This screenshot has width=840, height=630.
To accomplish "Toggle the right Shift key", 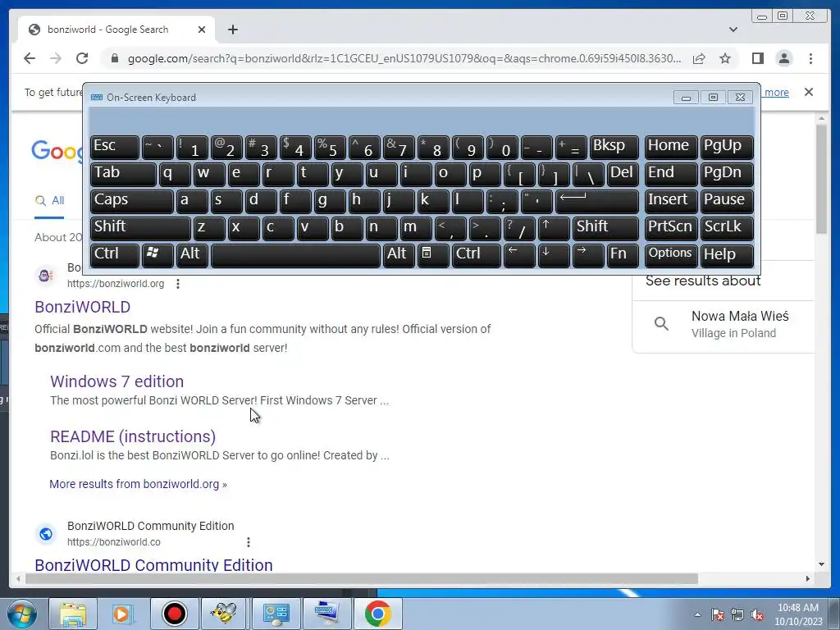I will coord(605,228).
